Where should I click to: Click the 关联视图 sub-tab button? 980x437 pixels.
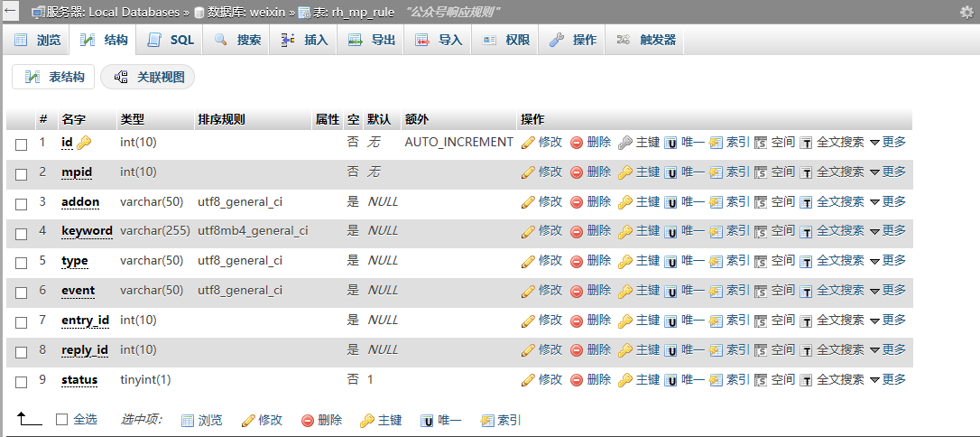(x=149, y=77)
